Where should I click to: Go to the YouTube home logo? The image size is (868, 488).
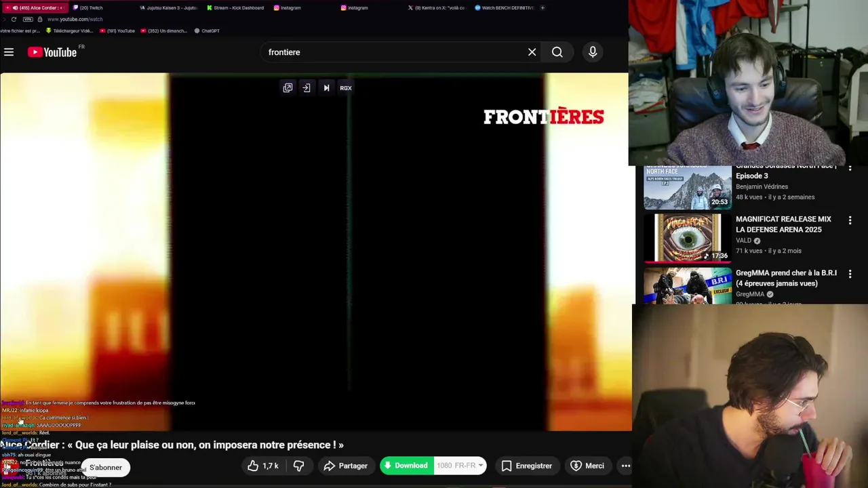[52, 52]
